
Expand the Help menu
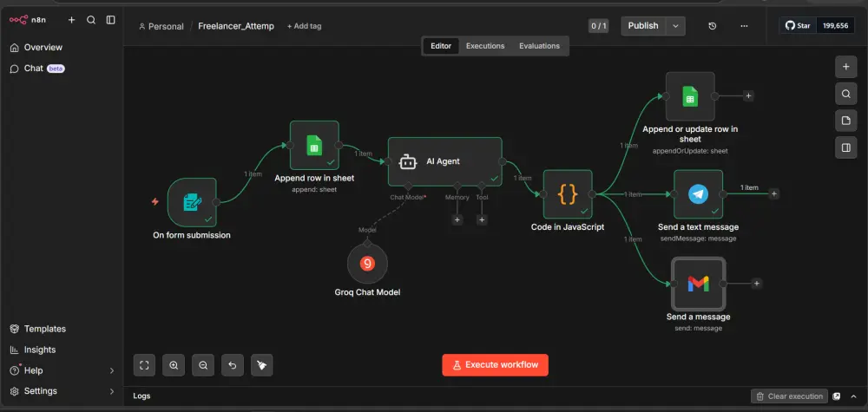tap(61, 370)
